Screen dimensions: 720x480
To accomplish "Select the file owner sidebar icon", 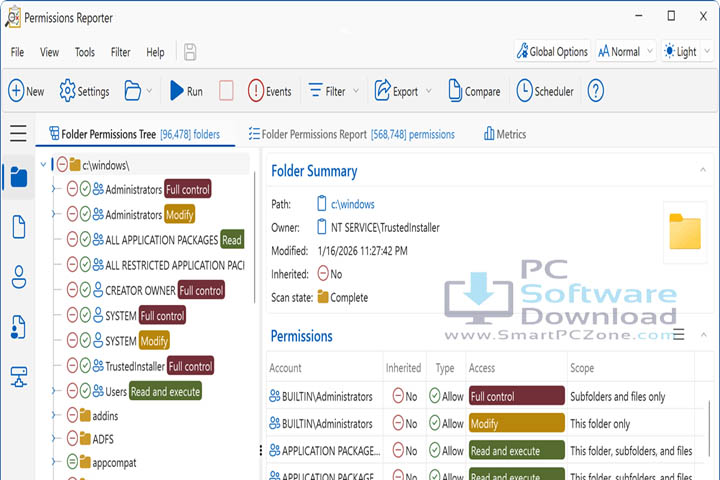I will pos(18,327).
